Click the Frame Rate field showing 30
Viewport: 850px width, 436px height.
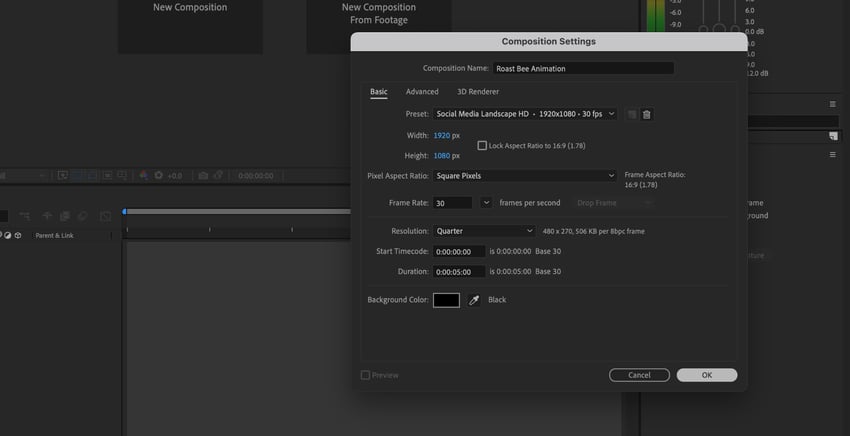pyautogui.click(x=452, y=203)
